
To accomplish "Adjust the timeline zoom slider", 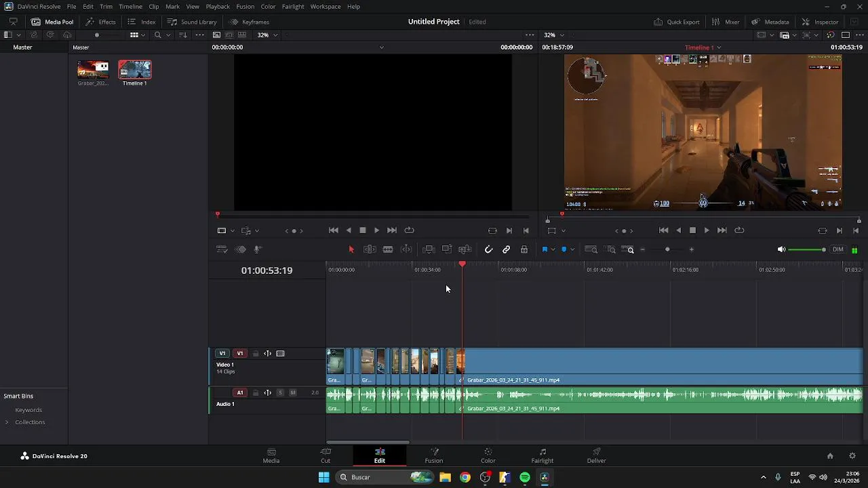I will pyautogui.click(x=667, y=249).
